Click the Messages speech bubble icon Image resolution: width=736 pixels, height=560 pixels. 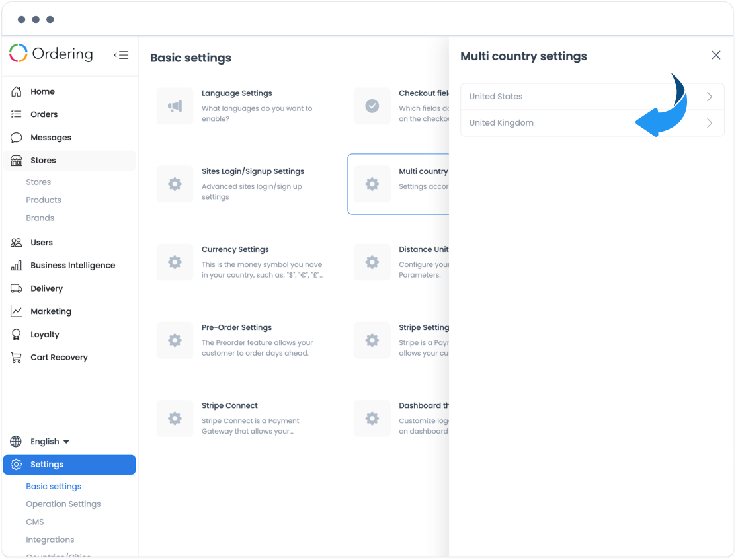coord(17,137)
